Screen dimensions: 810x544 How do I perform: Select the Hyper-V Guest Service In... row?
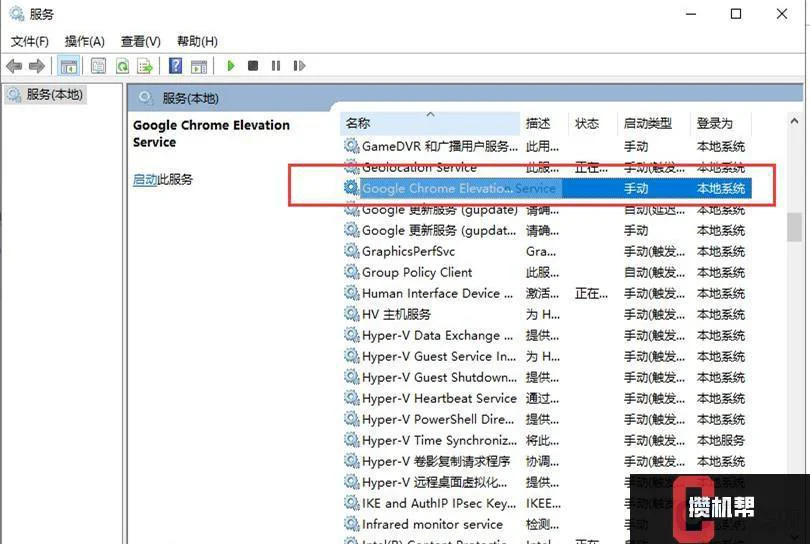tap(546, 356)
